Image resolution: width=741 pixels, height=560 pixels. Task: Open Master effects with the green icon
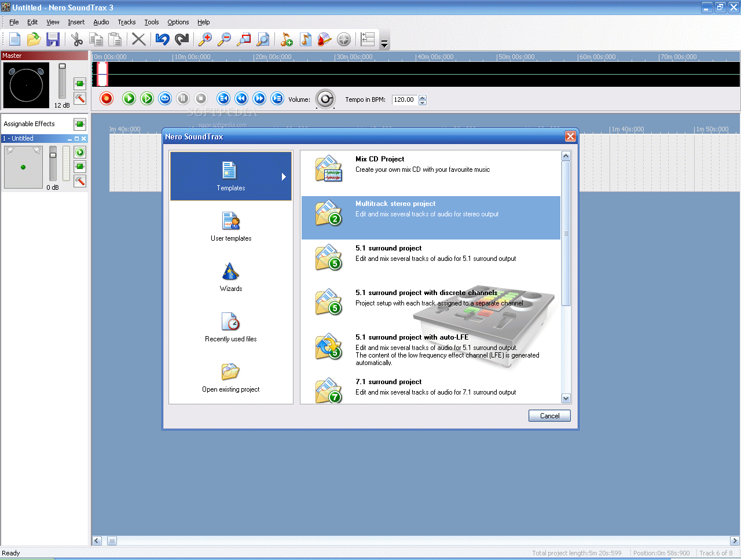point(80,84)
